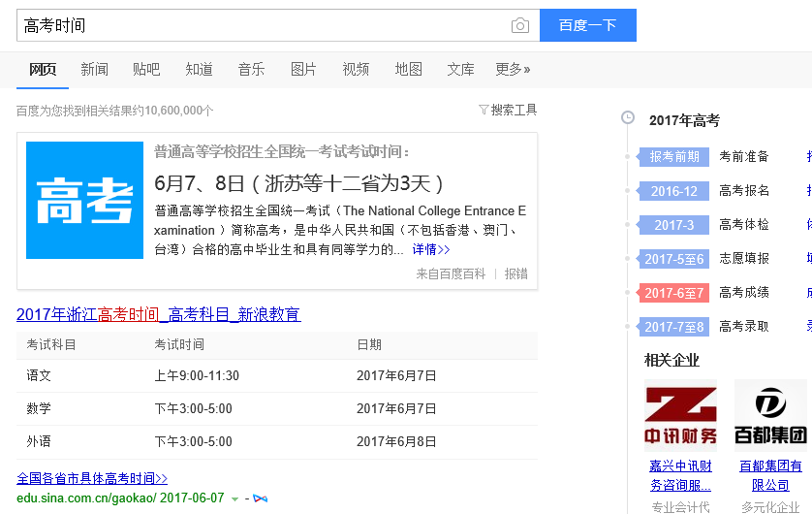Viewport: 812px width, 514px height.
Task: Expand the 更多» tab menu
Action: [x=513, y=69]
